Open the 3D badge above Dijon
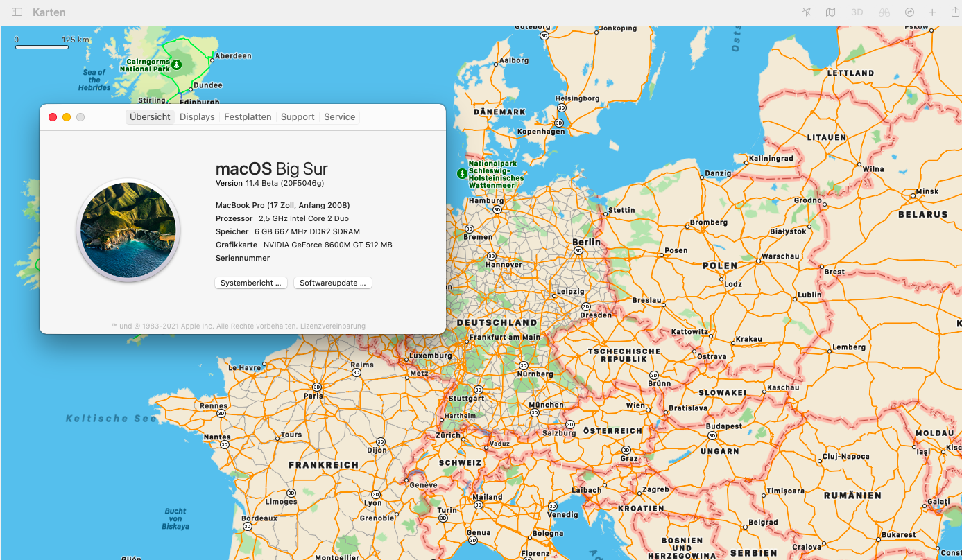962x560 pixels. coord(380,441)
